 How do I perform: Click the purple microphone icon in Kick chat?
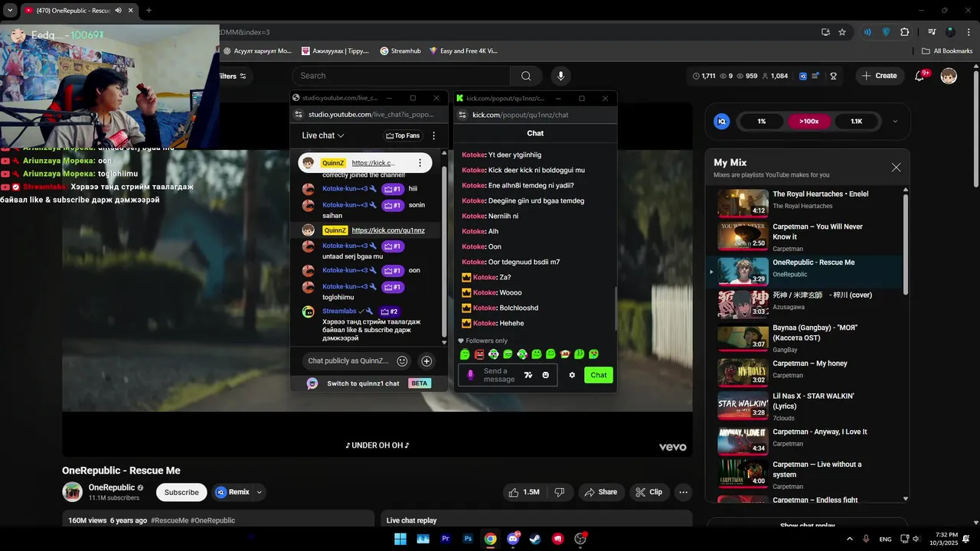470,375
